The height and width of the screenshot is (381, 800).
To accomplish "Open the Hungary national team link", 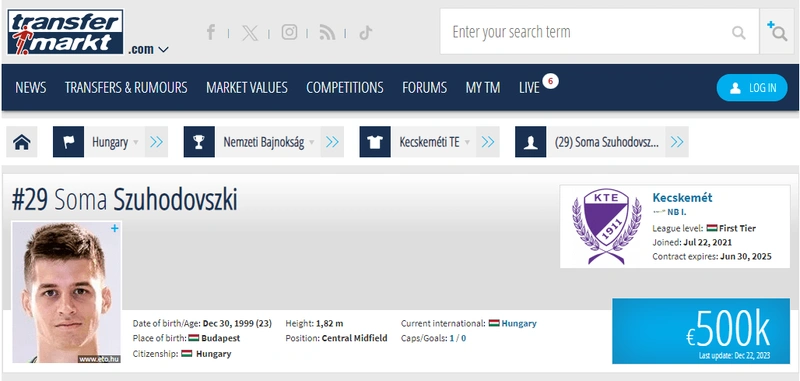I will (x=519, y=323).
